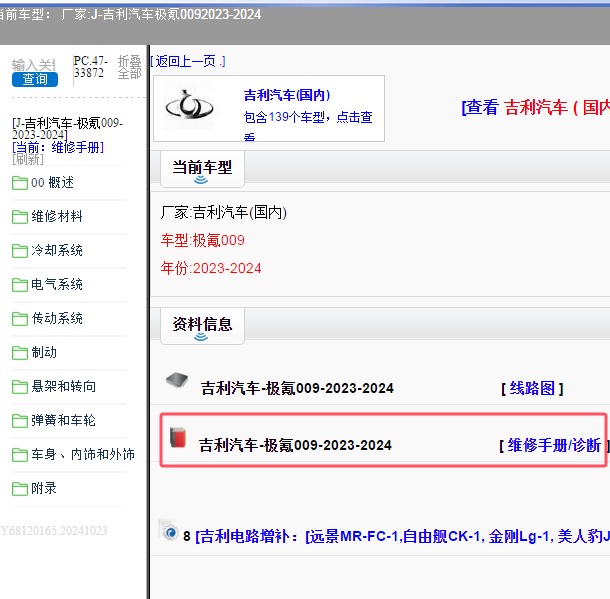Open the 车身、内饰和外饰 folder icon
Viewport: 610px width, 599px height.
click(x=19, y=455)
